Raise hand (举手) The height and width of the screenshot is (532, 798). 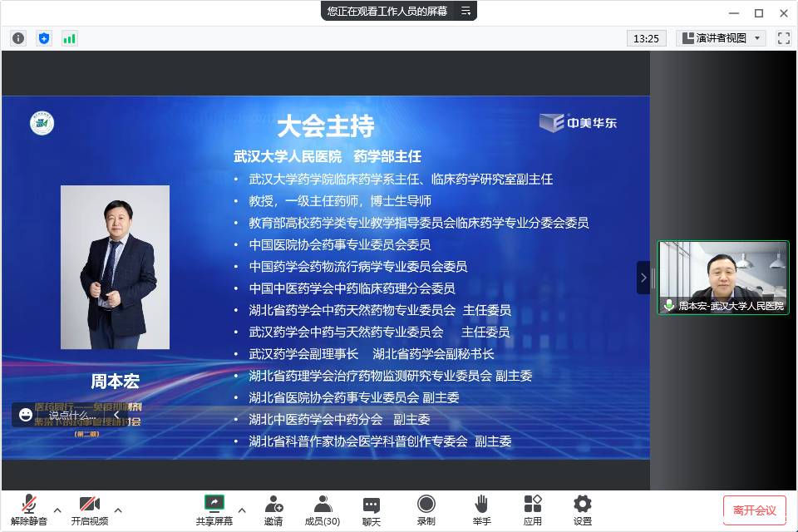pos(481,509)
